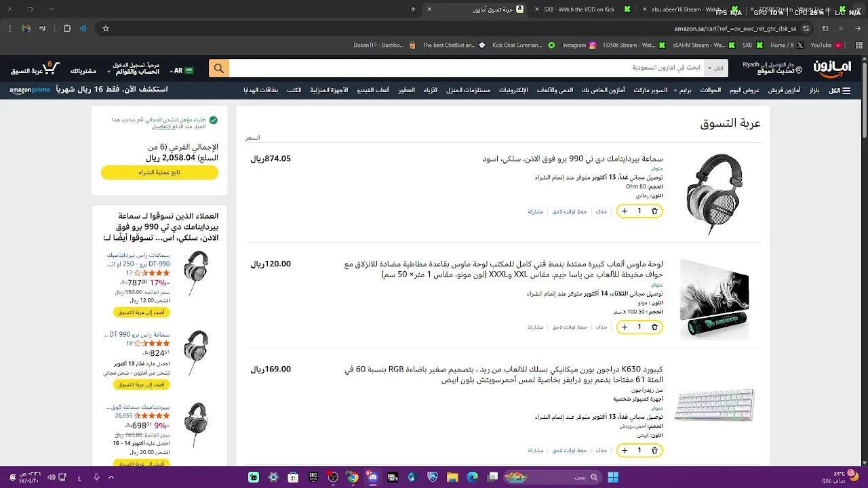Switch to 'SXB - Watch the VOD on Kick' tab
This screenshot has width=868, height=488.
click(x=580, y=9)
